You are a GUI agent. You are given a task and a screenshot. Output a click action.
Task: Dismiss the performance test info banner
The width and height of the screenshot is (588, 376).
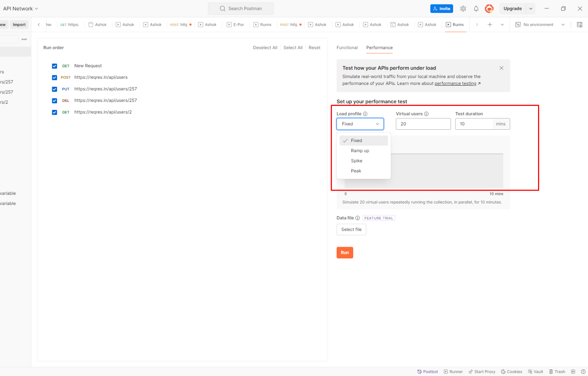tap(501, 68)
